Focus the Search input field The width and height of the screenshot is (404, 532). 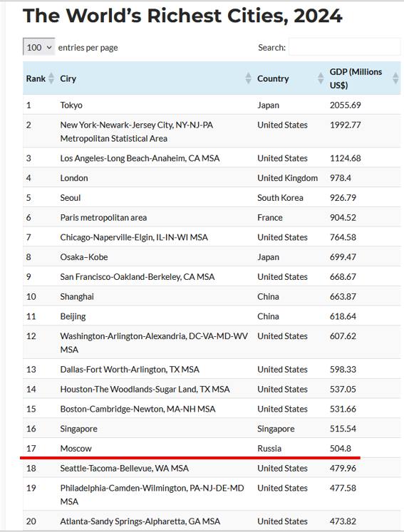(x=344, y=47)
